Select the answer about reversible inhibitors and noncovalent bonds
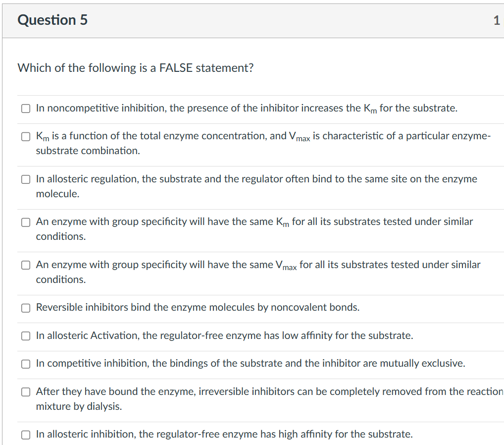504x445 pixels. [25, 308]
